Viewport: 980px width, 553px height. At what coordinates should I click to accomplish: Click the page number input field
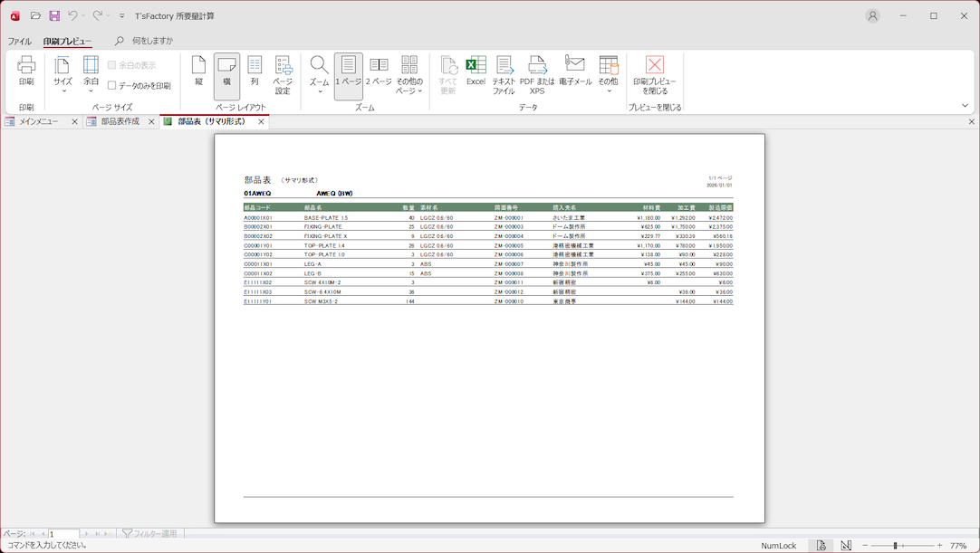(63, 534)
